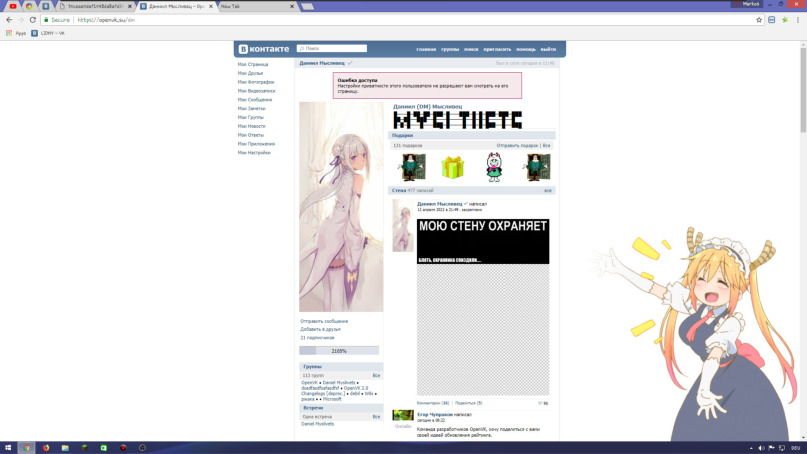Reload the page with refresh icon
807x454 pixels.
[x=32, y=20]
